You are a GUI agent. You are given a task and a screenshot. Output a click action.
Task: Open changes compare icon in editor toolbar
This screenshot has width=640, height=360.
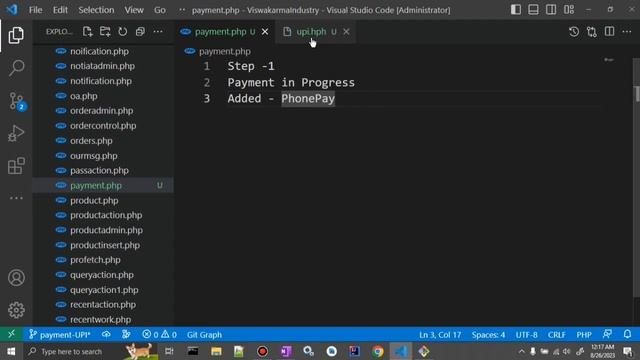pos(591,31)
